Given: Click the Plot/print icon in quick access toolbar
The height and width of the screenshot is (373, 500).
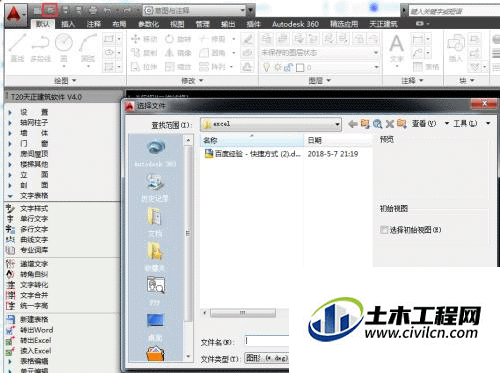Looking at the screenshot, I should click(93, 11).
